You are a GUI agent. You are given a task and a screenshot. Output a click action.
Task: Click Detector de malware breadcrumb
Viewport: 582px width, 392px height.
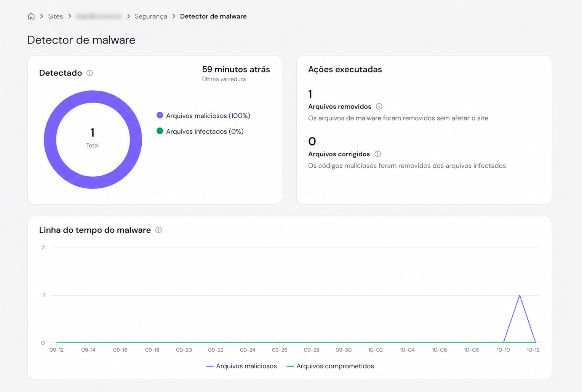[213, 16]
